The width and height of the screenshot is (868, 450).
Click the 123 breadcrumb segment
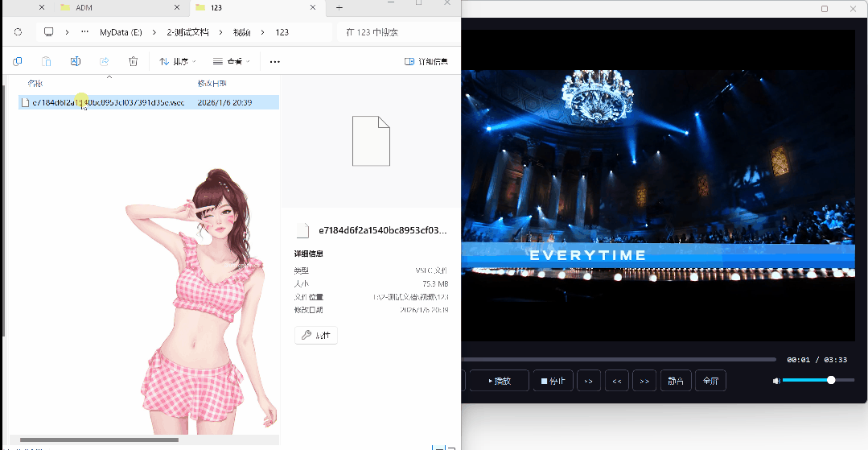point(282,32)
